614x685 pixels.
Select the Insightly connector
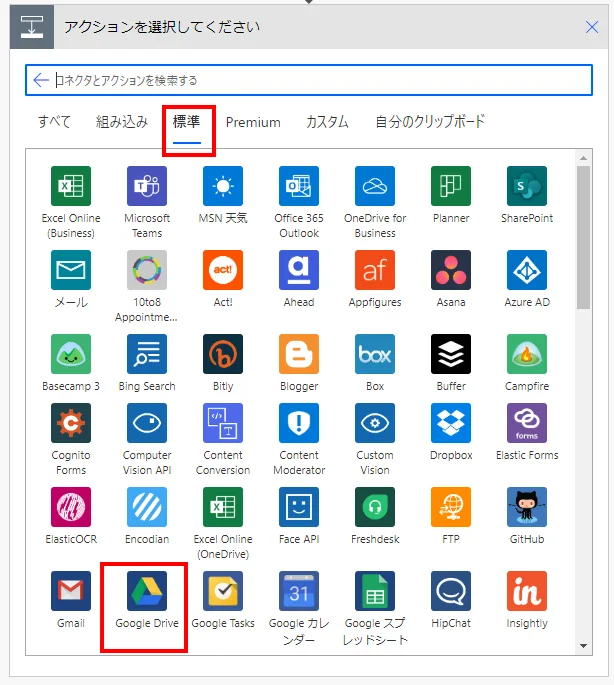[527, 591]
